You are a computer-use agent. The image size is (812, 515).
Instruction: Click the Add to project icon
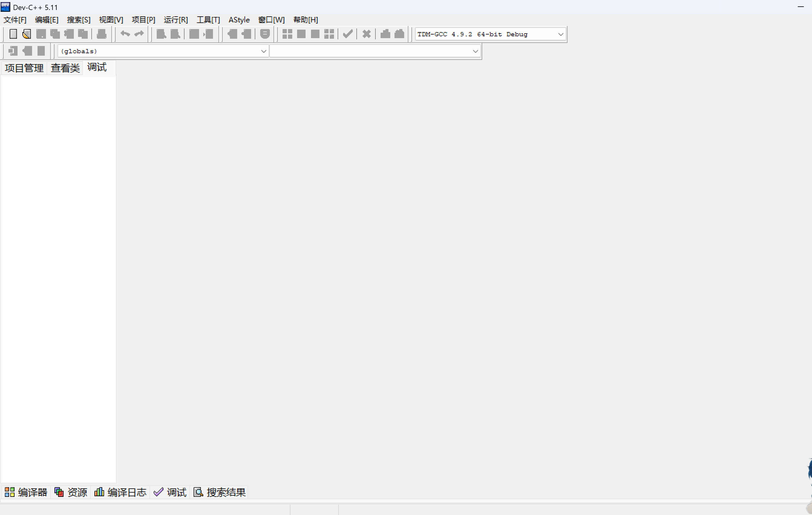point(232,34)
